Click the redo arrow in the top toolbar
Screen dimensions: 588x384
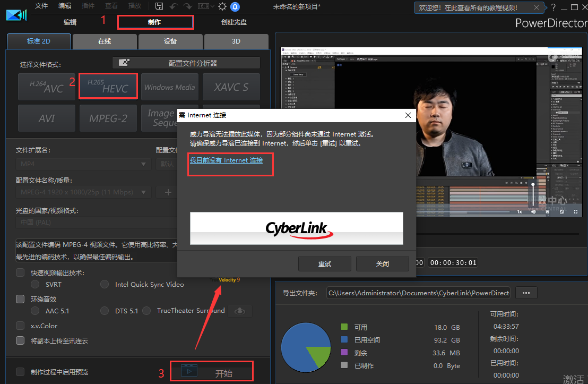188,6
